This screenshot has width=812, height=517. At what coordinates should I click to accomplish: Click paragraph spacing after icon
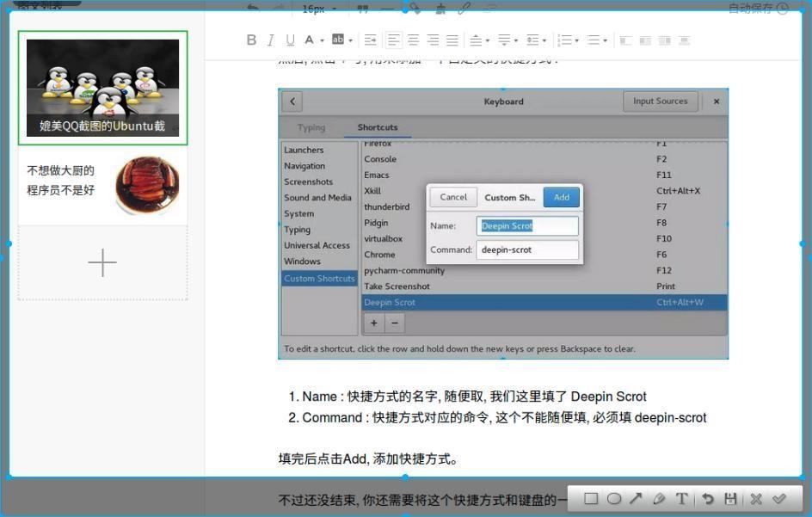[x=504, y=40]
